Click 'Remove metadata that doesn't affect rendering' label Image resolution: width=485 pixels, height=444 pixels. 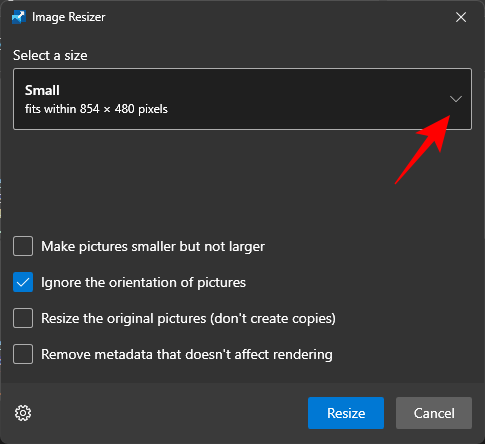(187, 354)
